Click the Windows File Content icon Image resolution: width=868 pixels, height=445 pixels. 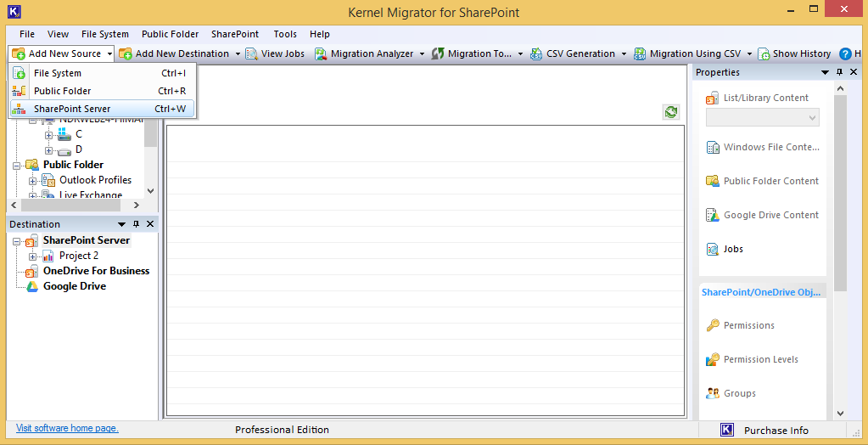click(713, 148)
